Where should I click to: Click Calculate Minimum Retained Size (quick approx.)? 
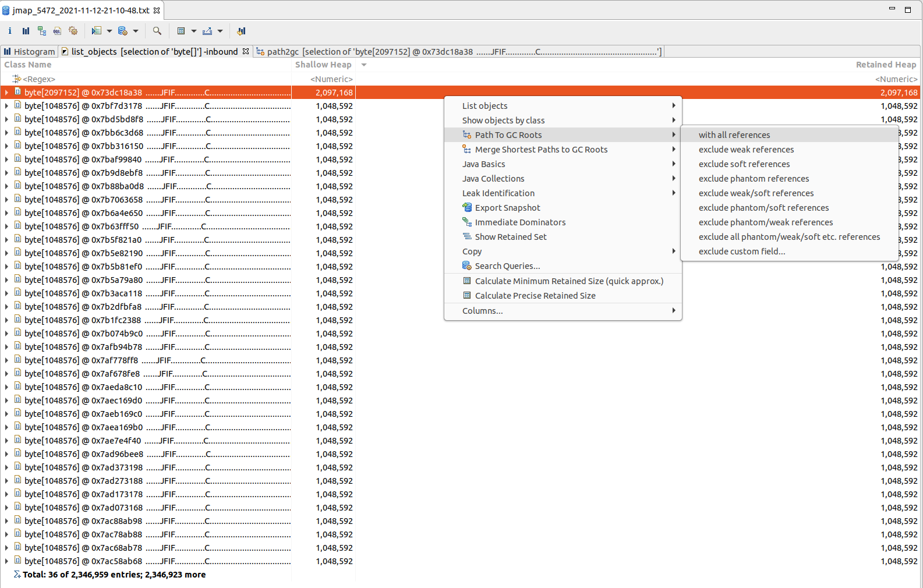[563, 281]
